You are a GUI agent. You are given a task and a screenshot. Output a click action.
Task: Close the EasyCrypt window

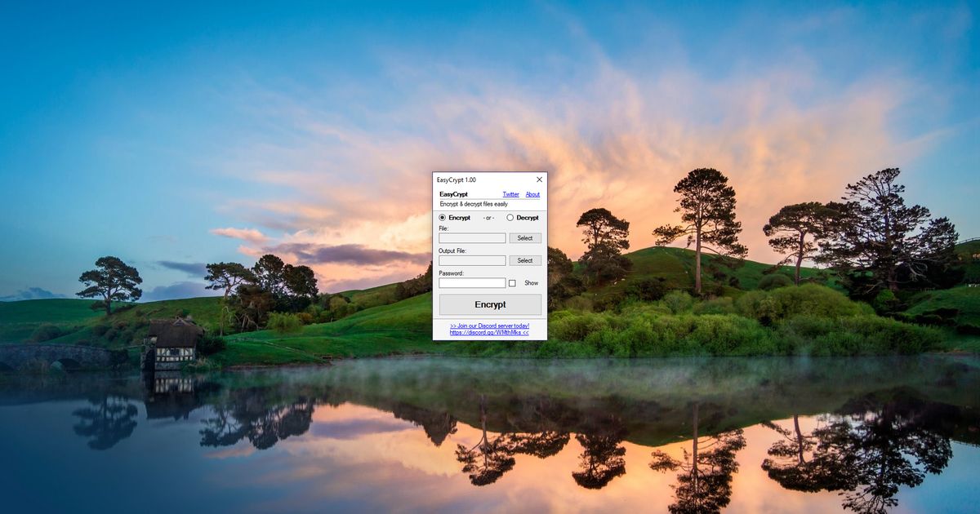pyautogui.click(x=540, y=179)
